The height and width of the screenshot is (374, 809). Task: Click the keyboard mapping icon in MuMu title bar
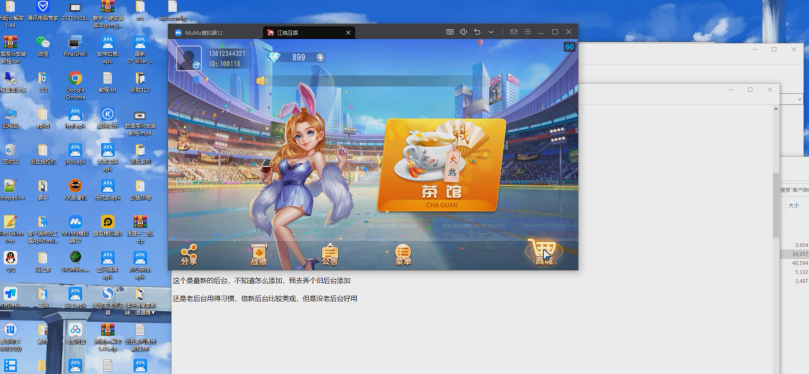450,32
